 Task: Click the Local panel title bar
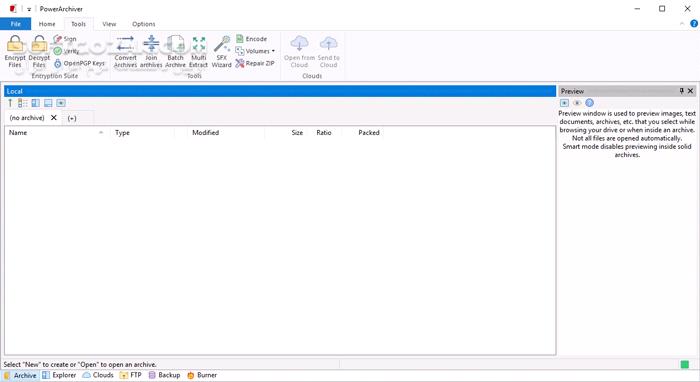(x=280, y=91)
